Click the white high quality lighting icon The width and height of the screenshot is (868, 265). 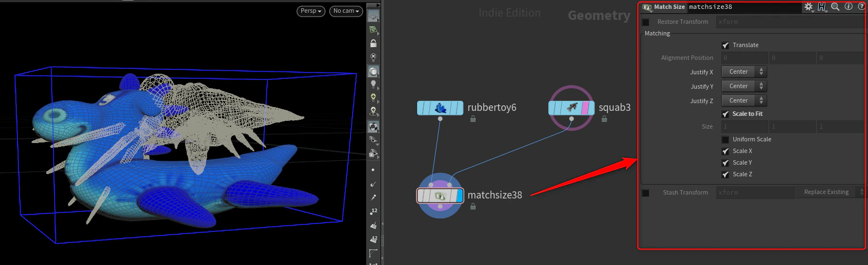coord(373,111)
